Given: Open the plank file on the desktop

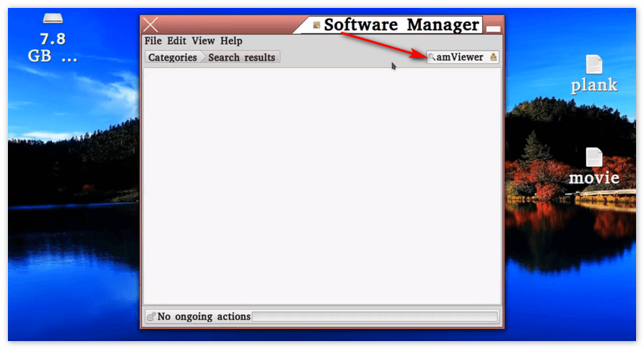Looking at the screenshot, I should [x=593, y=65].
